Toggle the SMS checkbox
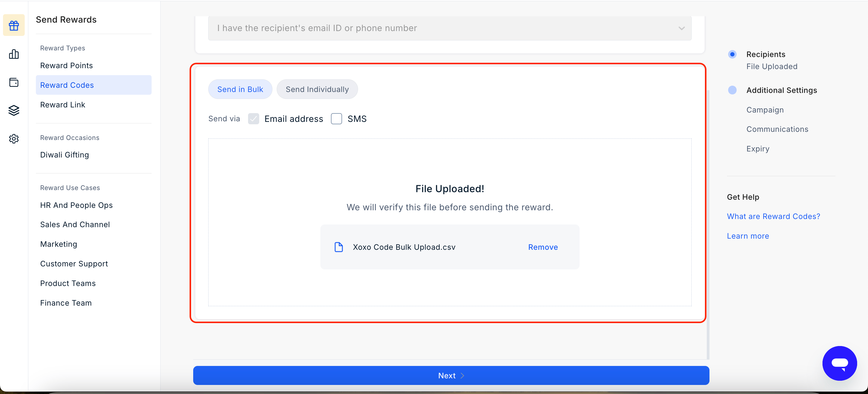Screen dimensions: 868x394 pyautogui.click(x=336, y=119)
